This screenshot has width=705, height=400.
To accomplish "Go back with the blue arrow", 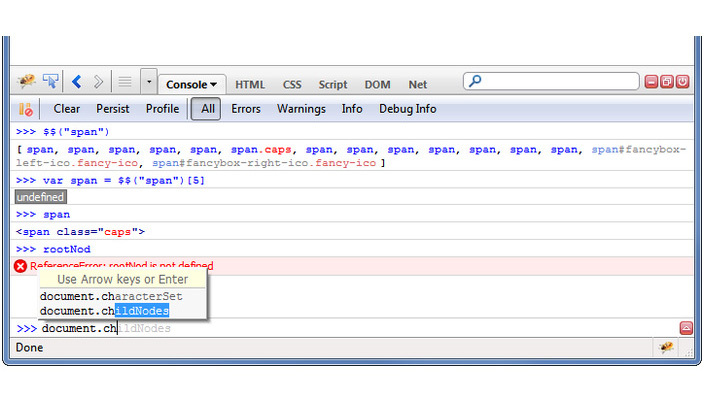I will pos(77,82).
